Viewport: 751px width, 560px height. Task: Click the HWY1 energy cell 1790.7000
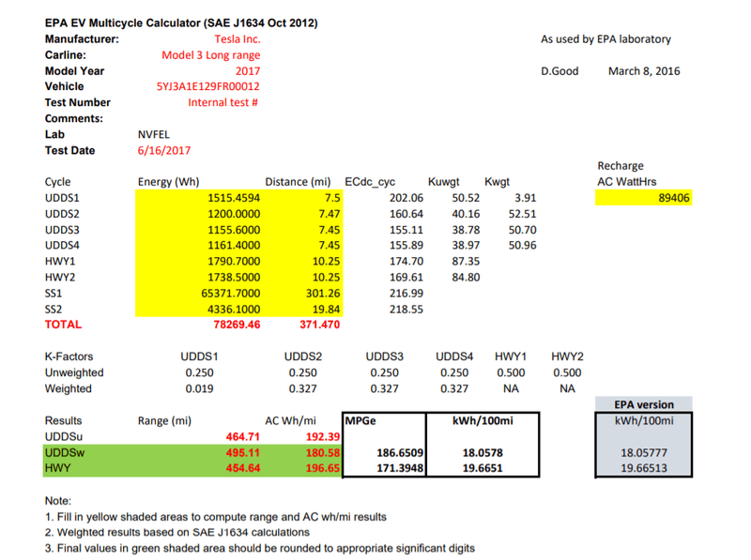point(234,262)
